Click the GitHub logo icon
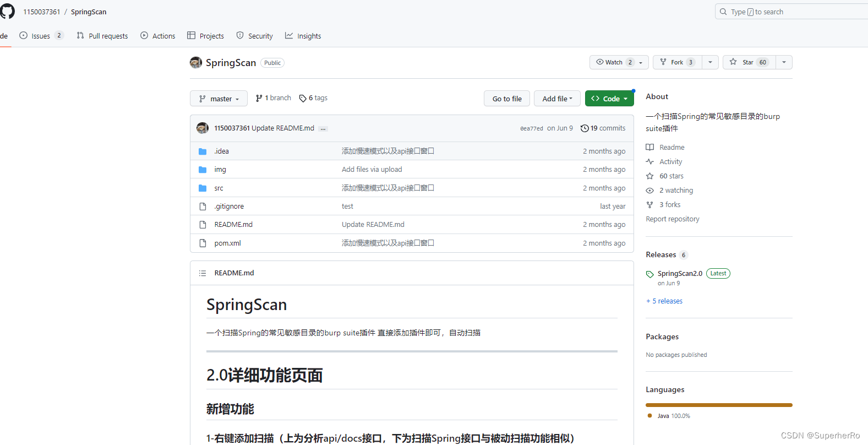This screenshot has height=445, width=868. point(7,12)
